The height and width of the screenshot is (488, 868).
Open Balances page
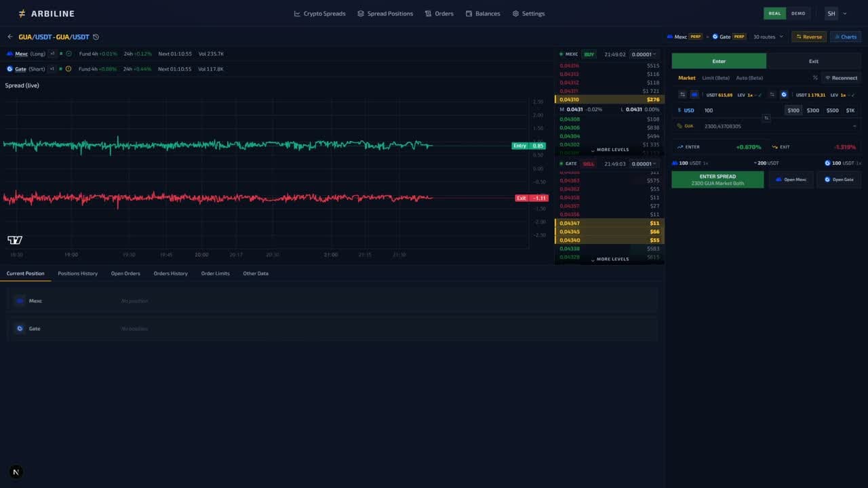tap(483, 14)
